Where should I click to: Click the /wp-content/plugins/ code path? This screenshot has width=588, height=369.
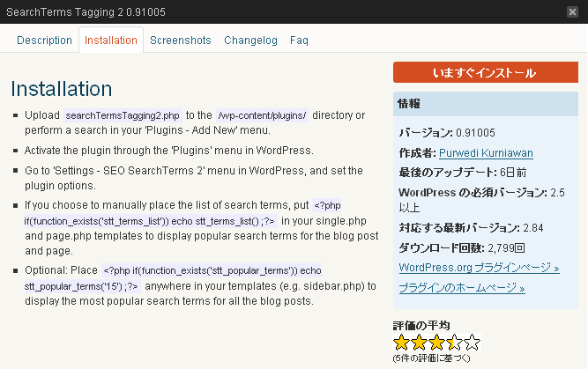(262, 115)
